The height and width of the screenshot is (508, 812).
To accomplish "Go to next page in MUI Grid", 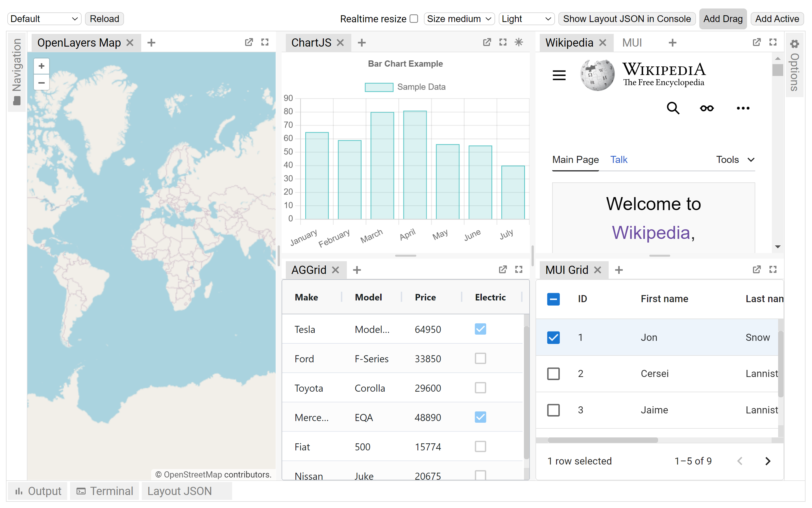I will pos(768,461).
